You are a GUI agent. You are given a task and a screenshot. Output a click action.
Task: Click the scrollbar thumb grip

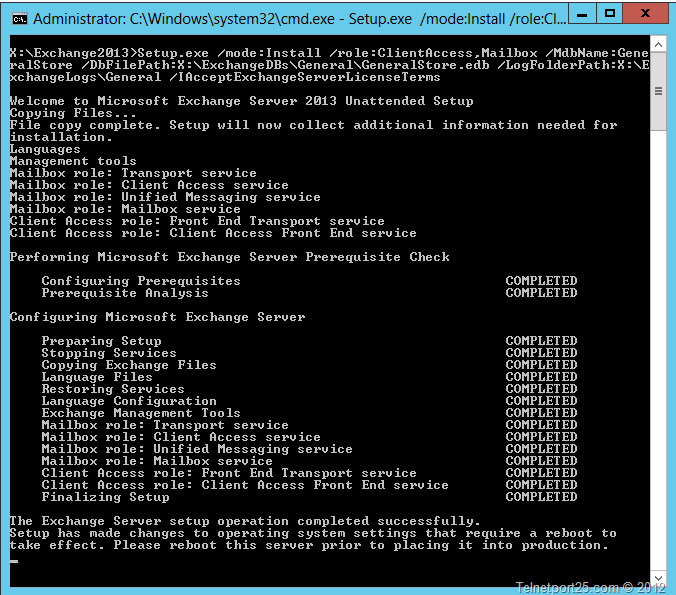(x=658, y=92)
